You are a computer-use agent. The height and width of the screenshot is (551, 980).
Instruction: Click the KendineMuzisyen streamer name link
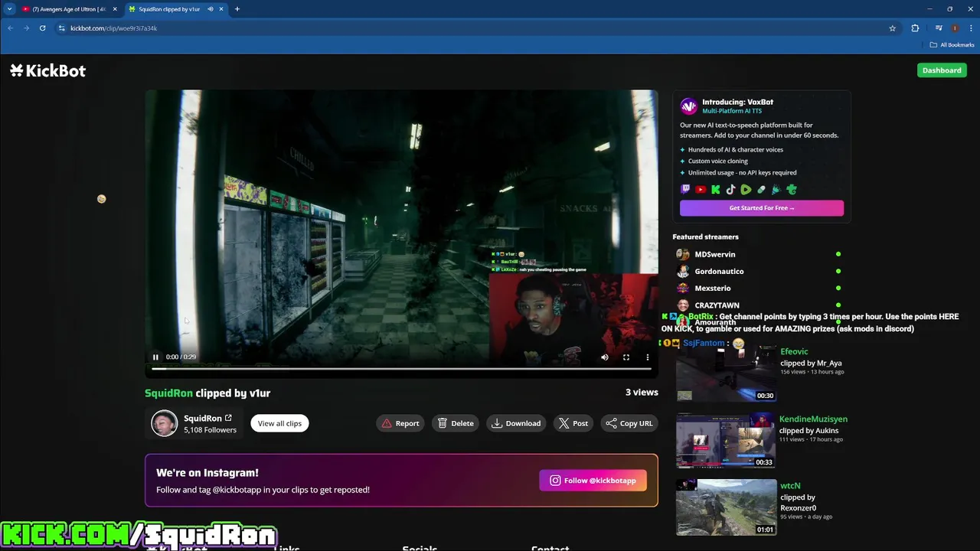click(x=813, y=419)
